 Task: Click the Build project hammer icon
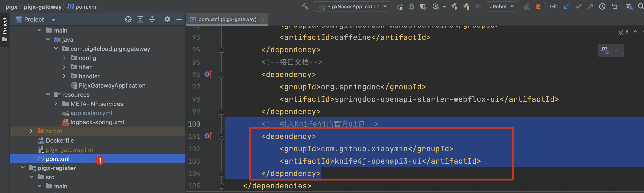305,6
